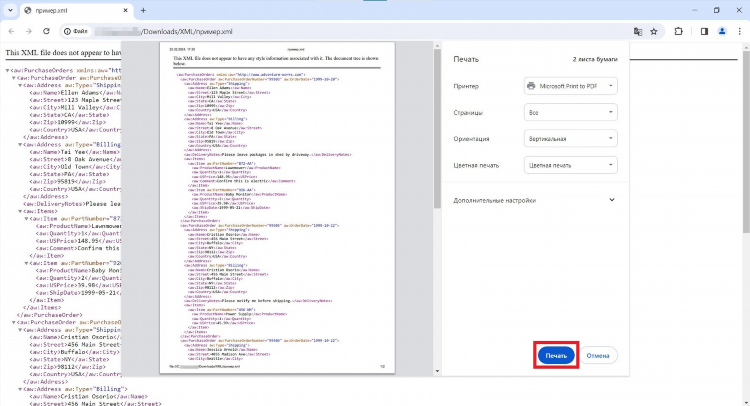
Task: Expand Дополнительные настройки section
Action: point(534,200)
